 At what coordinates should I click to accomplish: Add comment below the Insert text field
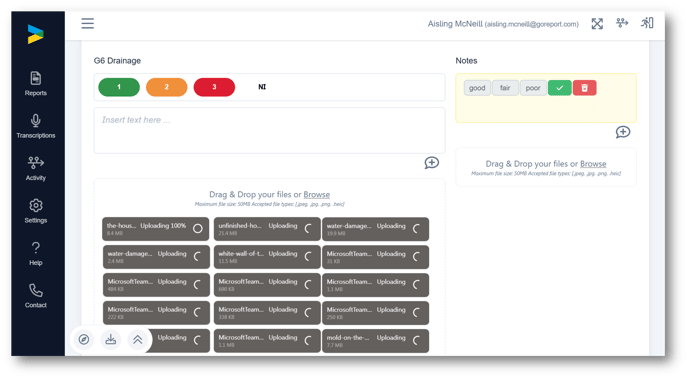tap(431, 163)
